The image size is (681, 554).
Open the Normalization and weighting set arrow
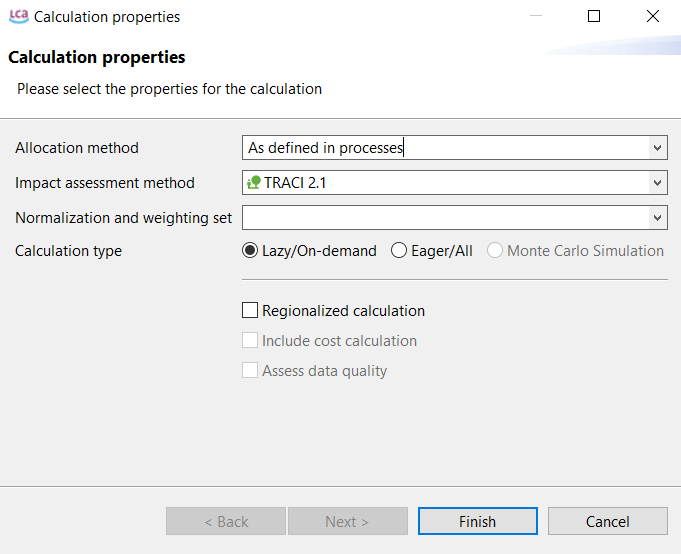pos(657,217)
